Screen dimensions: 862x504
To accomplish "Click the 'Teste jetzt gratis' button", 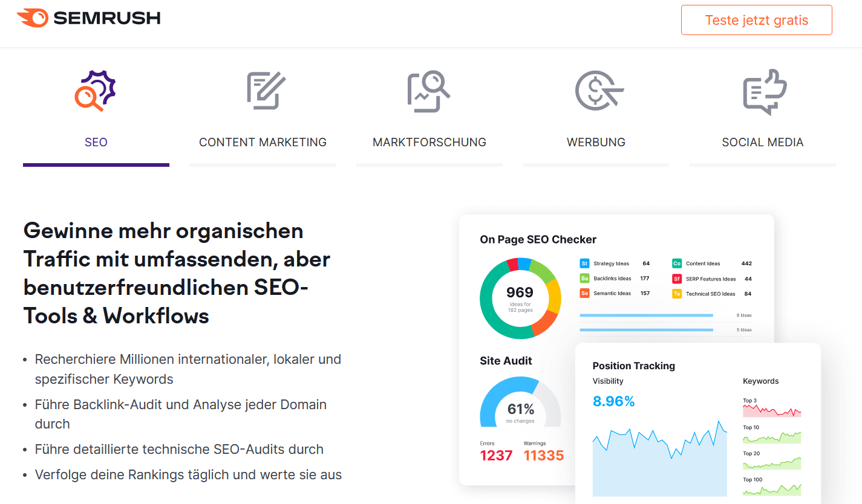I will [757, 20].
